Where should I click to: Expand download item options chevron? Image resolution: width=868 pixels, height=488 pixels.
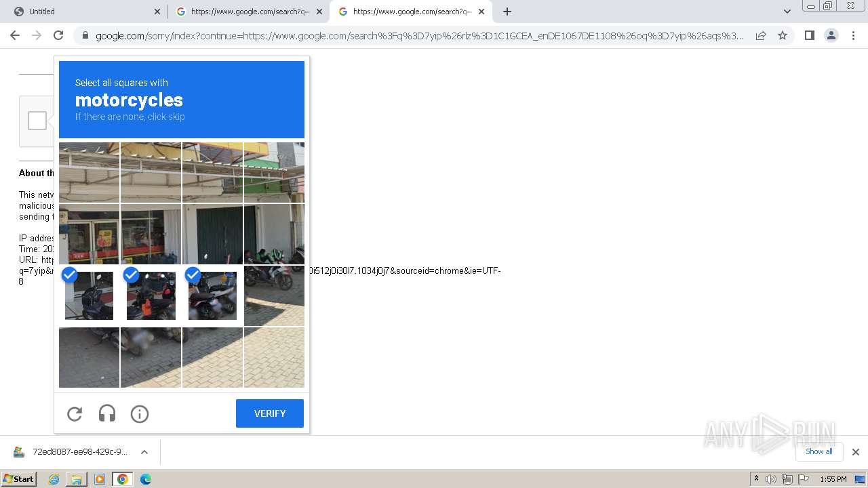144,452
